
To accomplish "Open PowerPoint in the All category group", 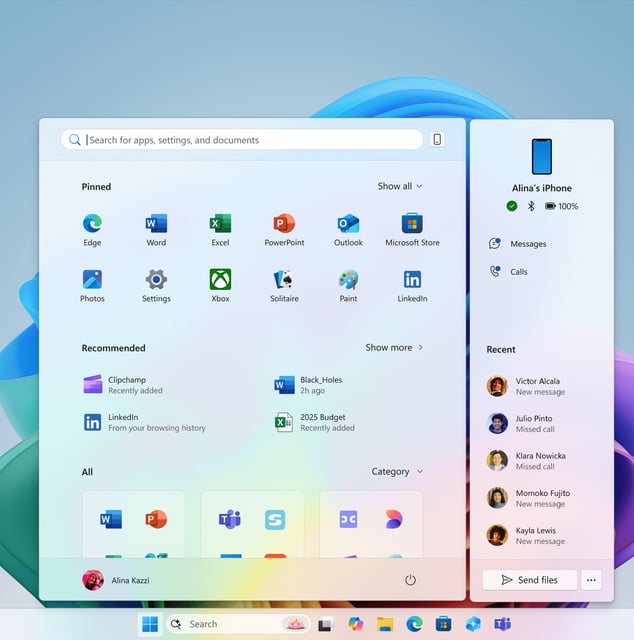I will point(156,519).
